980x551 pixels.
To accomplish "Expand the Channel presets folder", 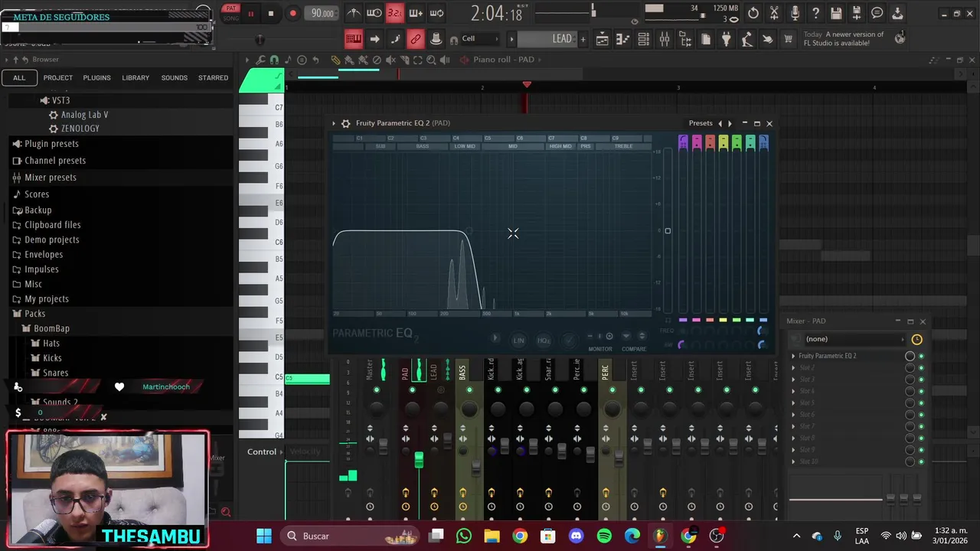I will pyautogui.click(x=55, y=161).
